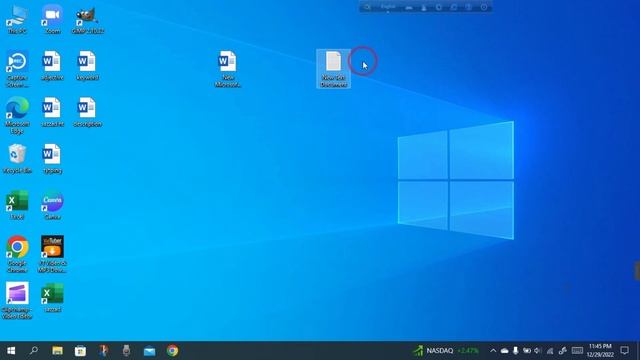
Task: Open the volume control tray icon
Action: click(x=538, y=351)
